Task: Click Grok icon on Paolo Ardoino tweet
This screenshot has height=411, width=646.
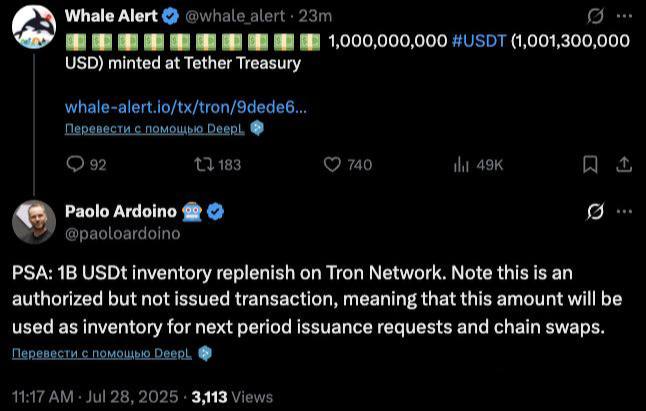Action: (x=596, y=212)
